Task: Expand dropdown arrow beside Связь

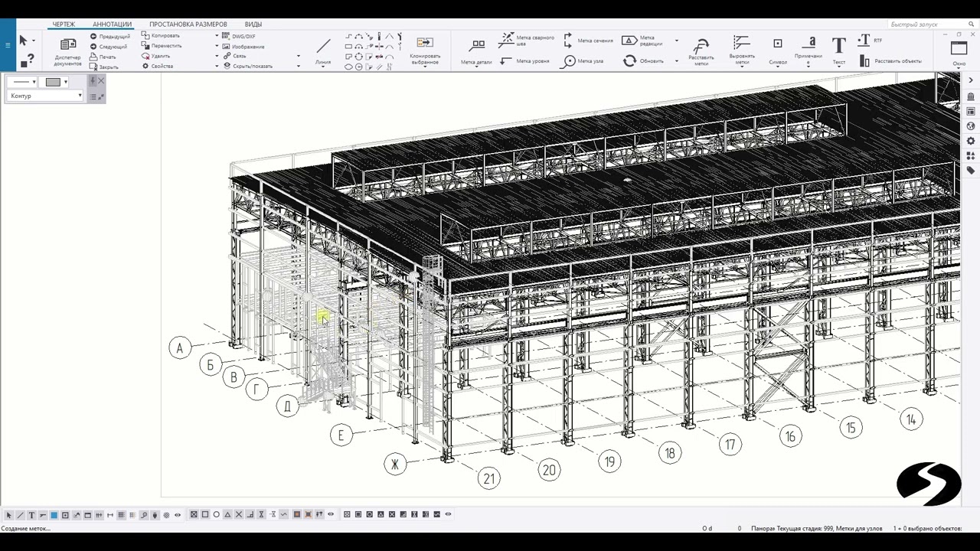Action: (x=298, y=56)
